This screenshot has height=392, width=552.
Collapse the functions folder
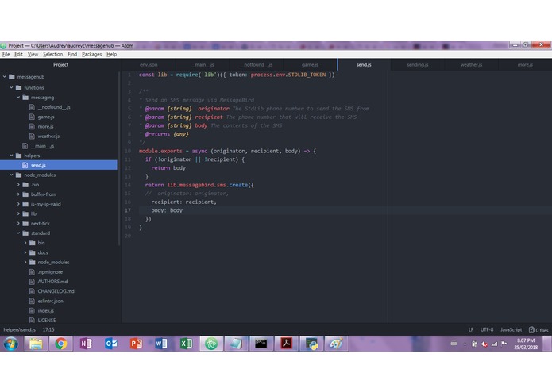11,87
